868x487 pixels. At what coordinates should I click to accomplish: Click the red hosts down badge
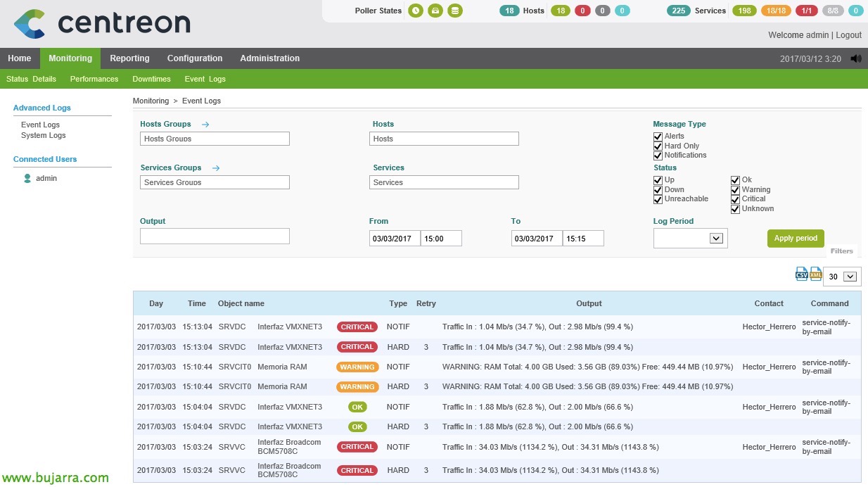pyautogui.click(x=582, y=11)
